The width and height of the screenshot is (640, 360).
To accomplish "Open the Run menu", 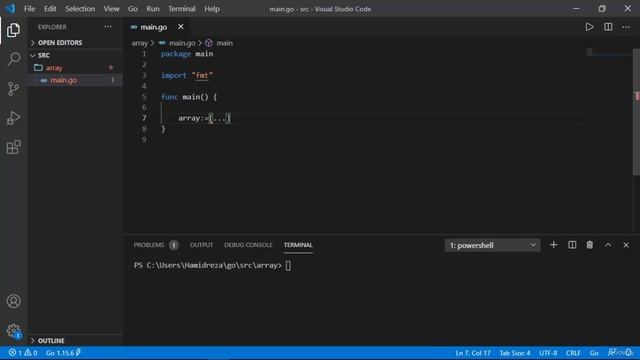I will 153,9.
